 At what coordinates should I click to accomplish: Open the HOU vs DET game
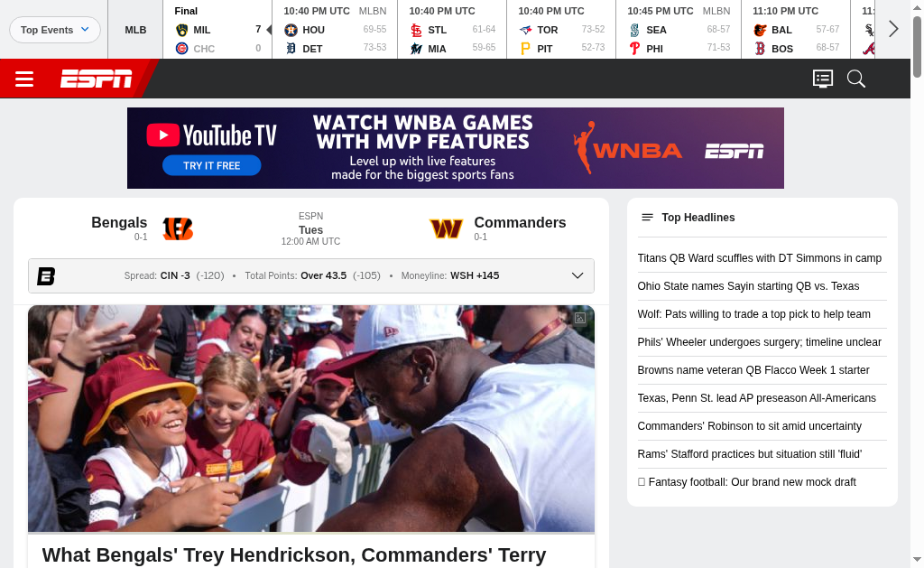(335, 30)
